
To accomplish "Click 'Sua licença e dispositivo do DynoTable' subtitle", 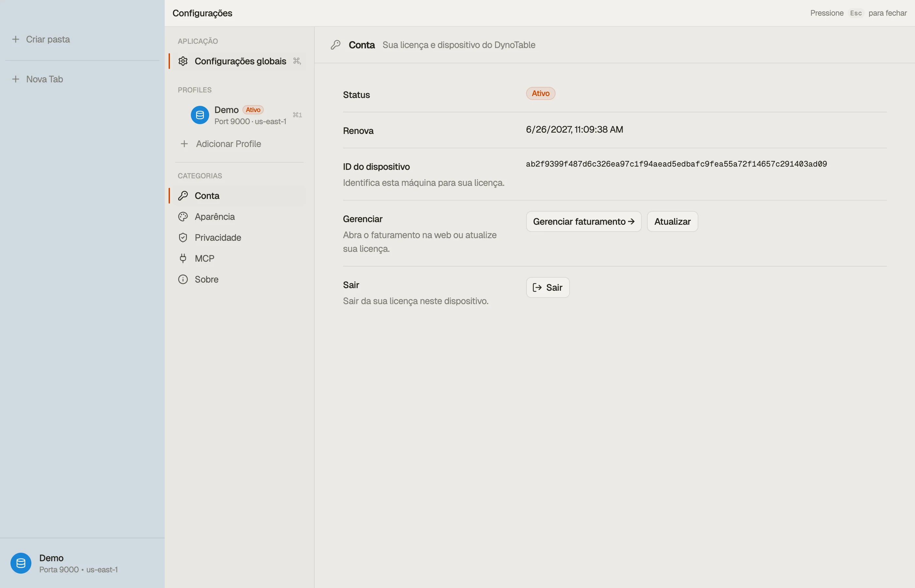I will 459,45.
